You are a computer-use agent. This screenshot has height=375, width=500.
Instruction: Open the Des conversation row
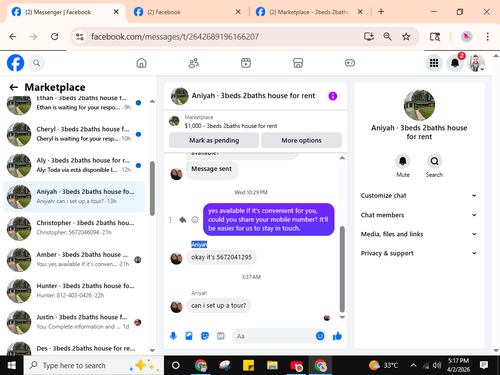(74, 348)
